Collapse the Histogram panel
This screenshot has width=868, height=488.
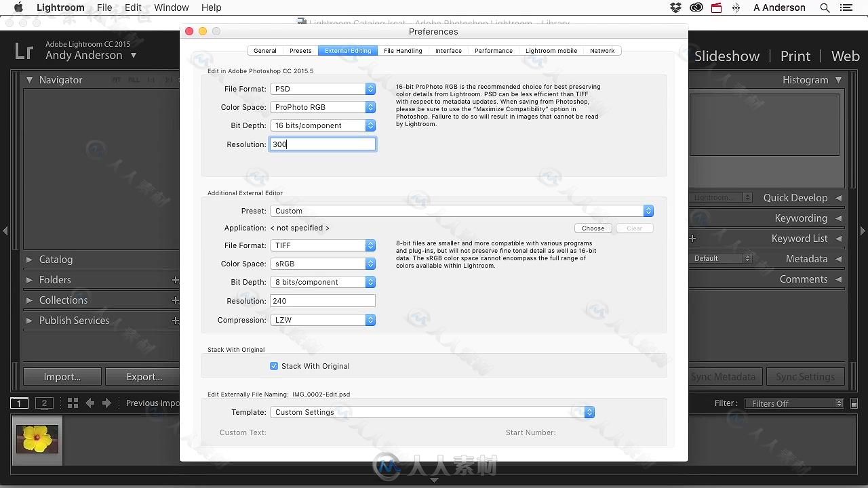pyautogui.click(x=839, y=80)
